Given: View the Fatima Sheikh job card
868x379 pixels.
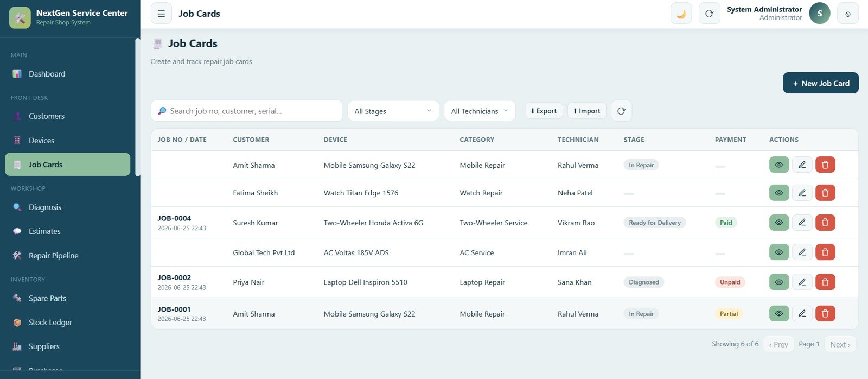Looking at the screenshot, I should (x=779, y=193).
